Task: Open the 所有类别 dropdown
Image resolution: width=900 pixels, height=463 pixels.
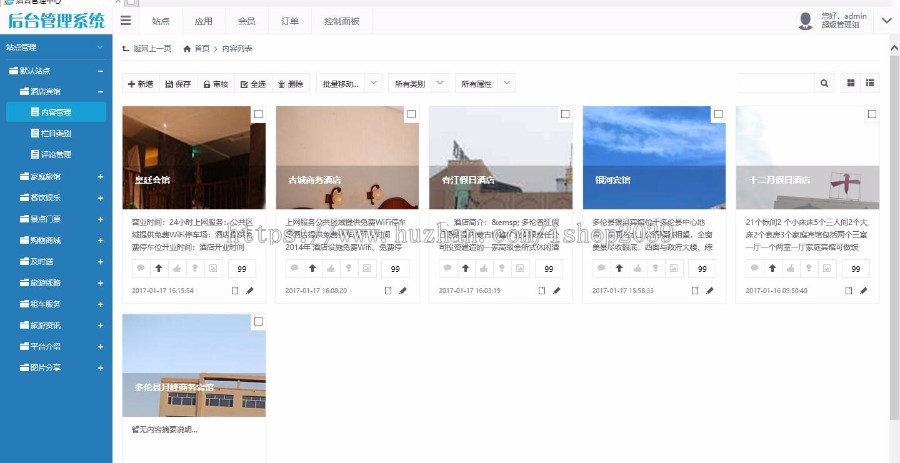Action: pyautogui.click(x=418, y=83)
